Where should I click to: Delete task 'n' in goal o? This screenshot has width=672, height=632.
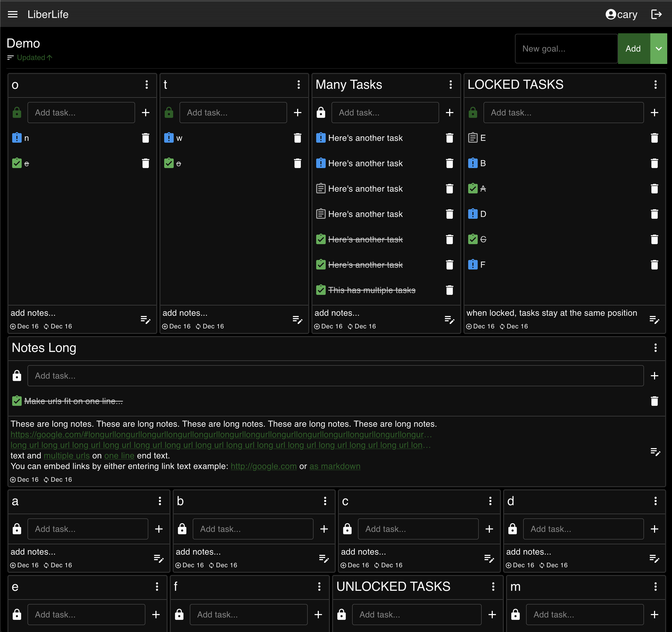tap(145, 138)
